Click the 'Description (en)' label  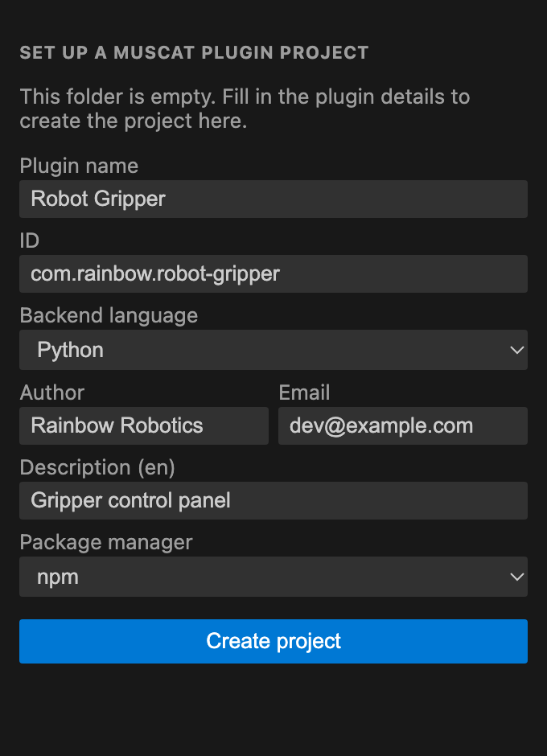[97, 467]
